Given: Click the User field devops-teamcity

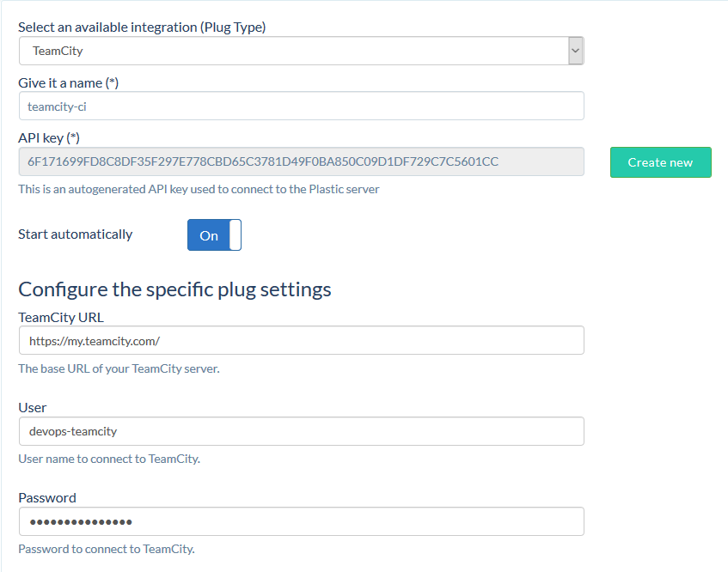Looking at the screenshot, I should (302, 431).
